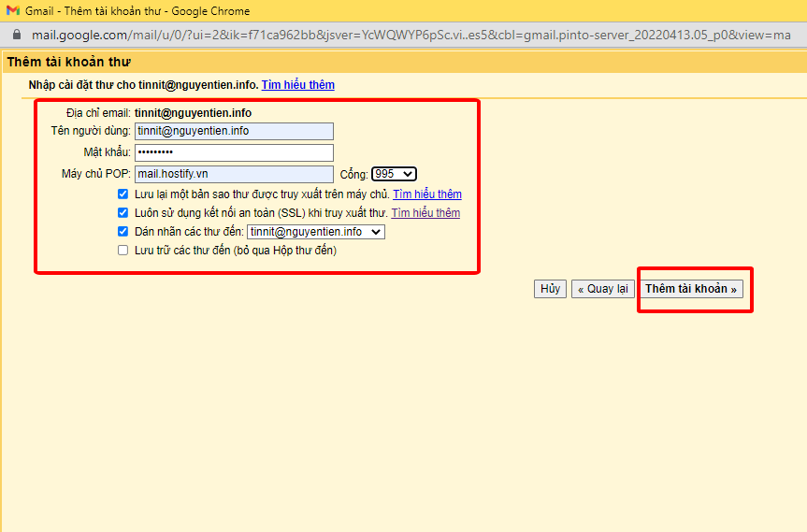807x532 pixels.
Task: Enable 'Lưu trữ các thư đến' checkbox
Action: coord(122,250)
